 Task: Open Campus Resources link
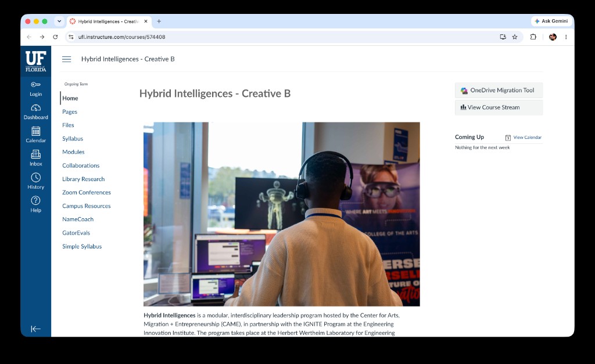[87, 206]
